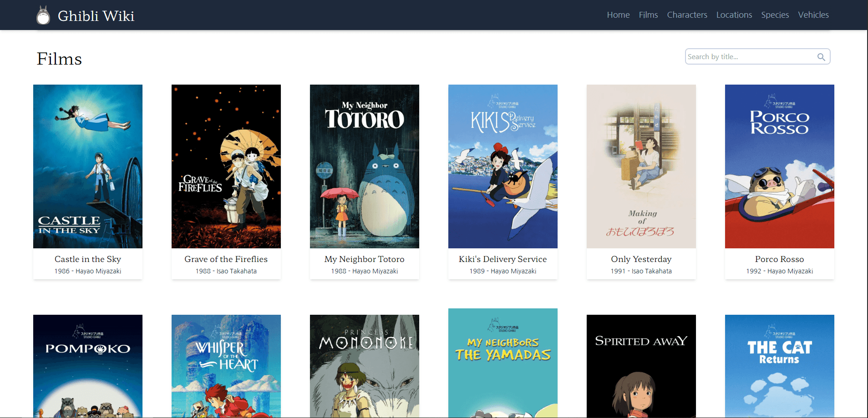Viewport: 868px width, 418px height.
Task: Click the Ghibli Wiki site title
Action: 96,16
